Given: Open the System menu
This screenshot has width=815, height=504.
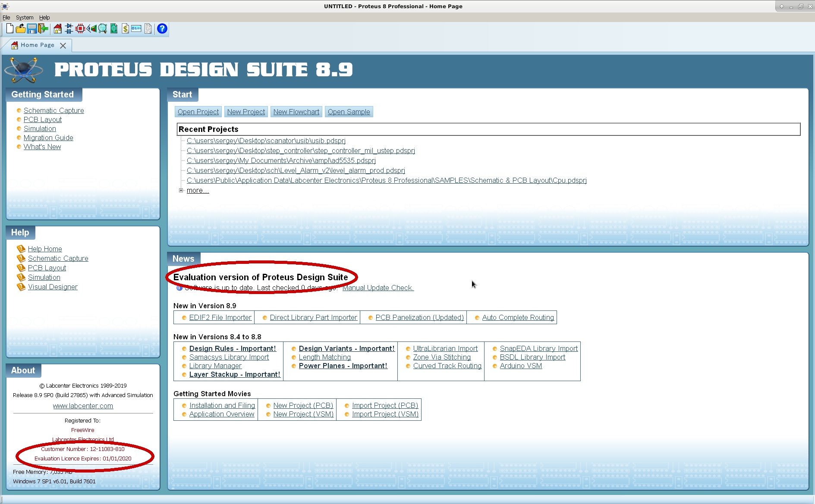Looking at the screenshot, I should pyautogui.click(x=25, y=18).
